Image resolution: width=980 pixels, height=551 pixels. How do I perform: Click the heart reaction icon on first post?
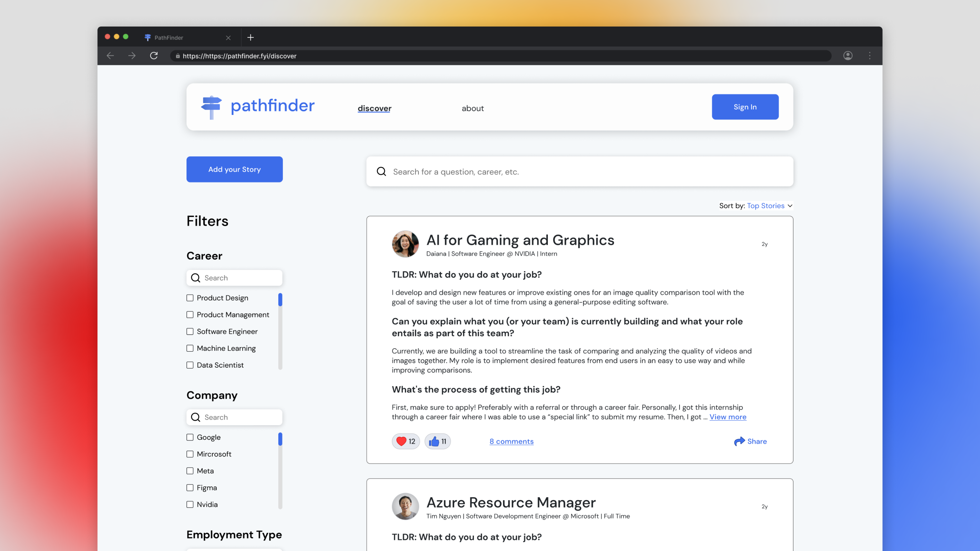401,441
